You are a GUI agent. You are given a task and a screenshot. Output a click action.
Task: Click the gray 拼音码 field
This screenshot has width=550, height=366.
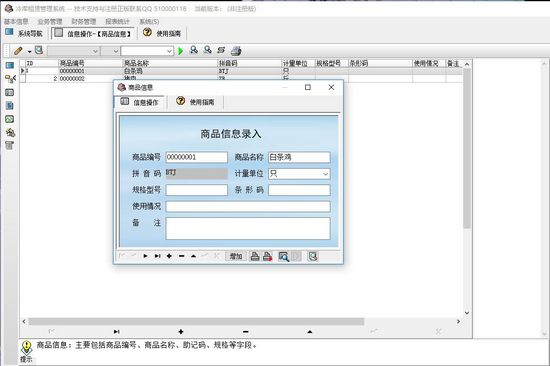click(196, 173)
